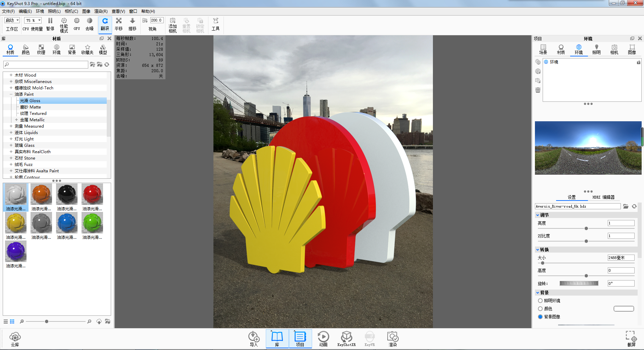This screenshot has height=350, width=644.
Task: Open the workspace 启动 dropdown
Action: coord(12,20)
